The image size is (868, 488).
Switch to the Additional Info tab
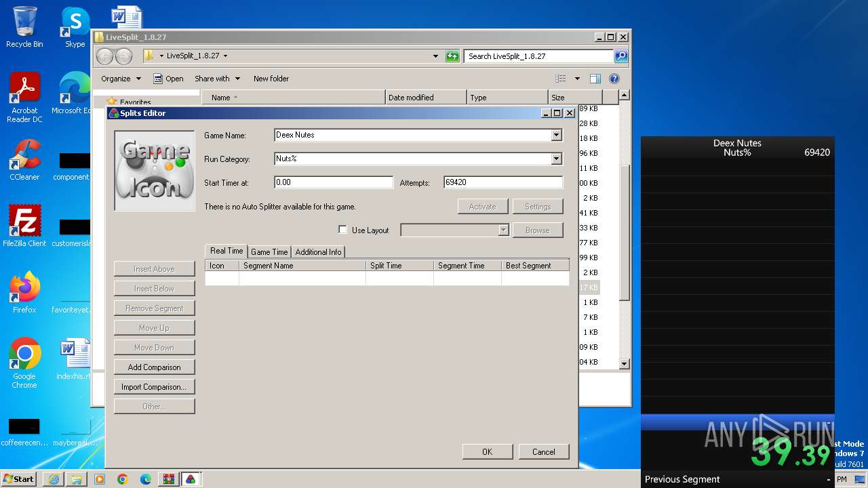tap(318, 251)
